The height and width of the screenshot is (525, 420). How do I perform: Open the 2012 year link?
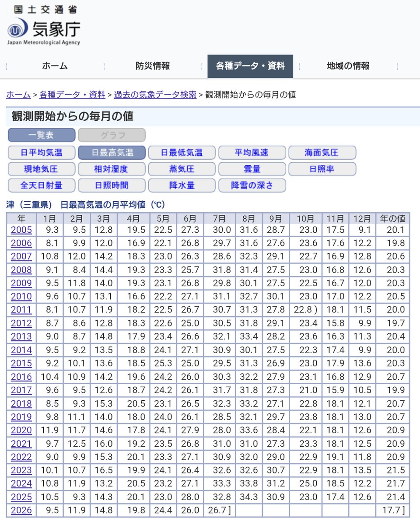21,323
